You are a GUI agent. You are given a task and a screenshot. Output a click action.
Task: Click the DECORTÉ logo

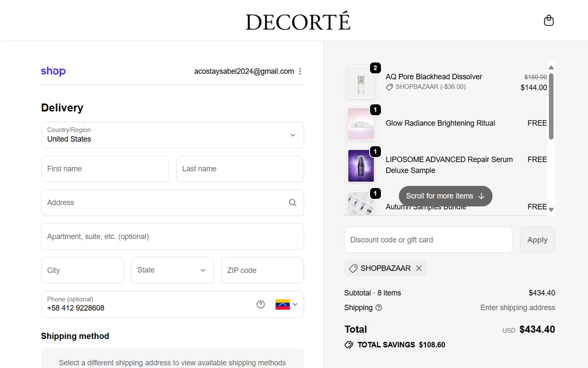(298, 21)
